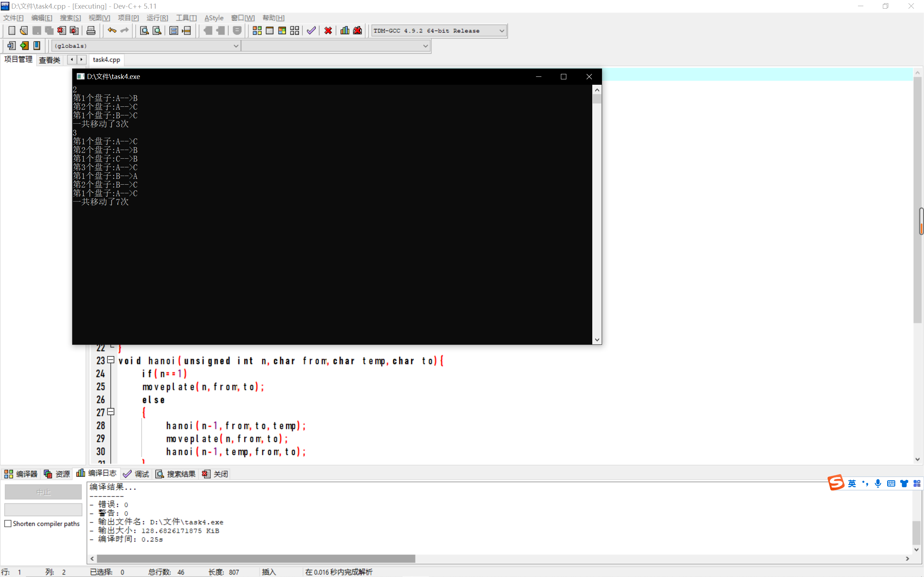The height and width of the screenshot is (577, 924).
Task: Click the red X stop execution icon
Action: [x=328, y=31]
